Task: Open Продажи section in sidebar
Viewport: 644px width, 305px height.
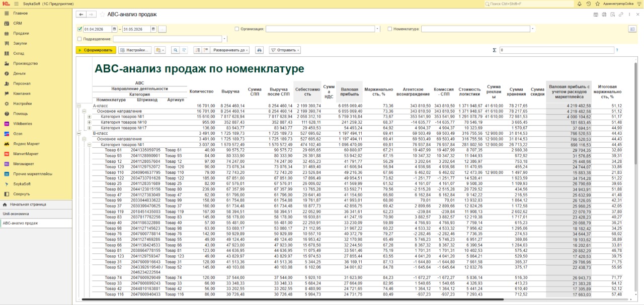Action: (x=21, y=33)
